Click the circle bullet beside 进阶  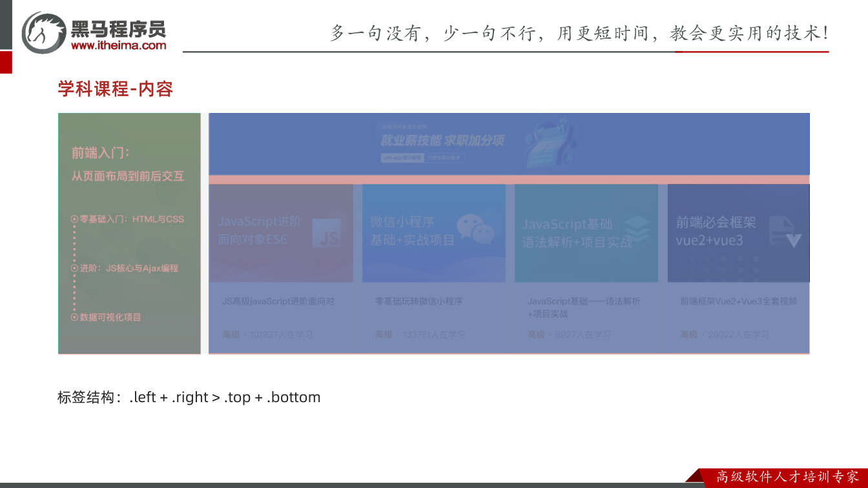(x=74, y=269)
